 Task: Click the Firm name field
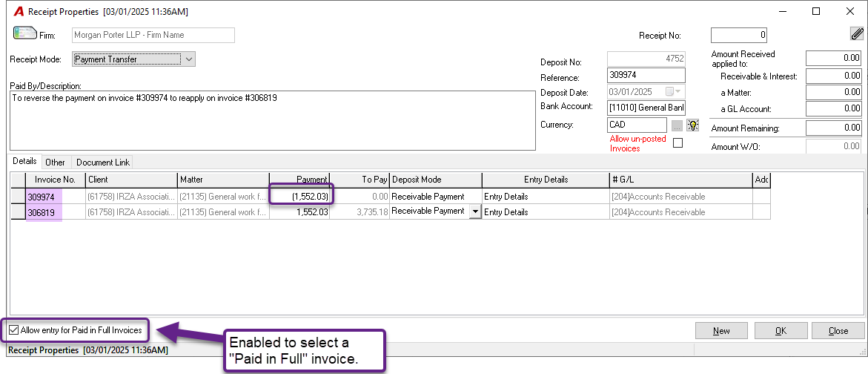pyautogui.click(x=153, y=35)
